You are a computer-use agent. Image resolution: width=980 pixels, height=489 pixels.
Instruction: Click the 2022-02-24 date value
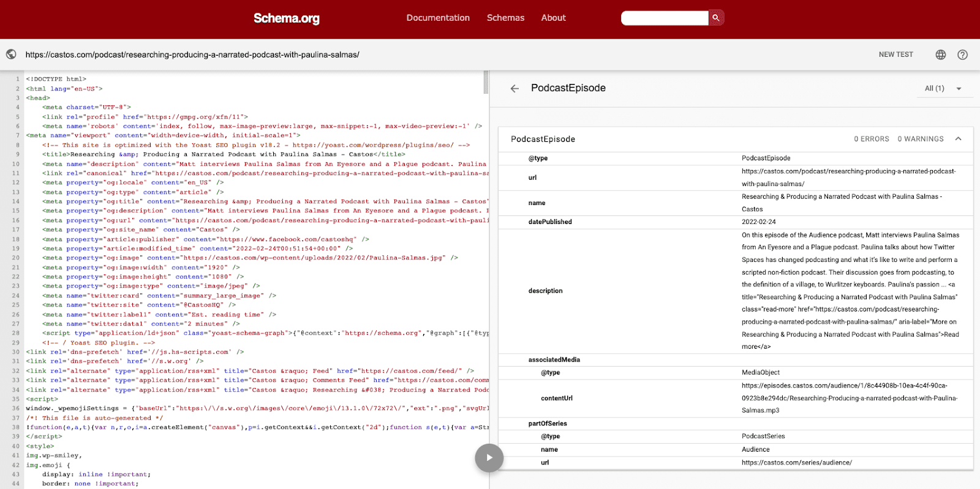pyautogui.click(x=759, y=222)
